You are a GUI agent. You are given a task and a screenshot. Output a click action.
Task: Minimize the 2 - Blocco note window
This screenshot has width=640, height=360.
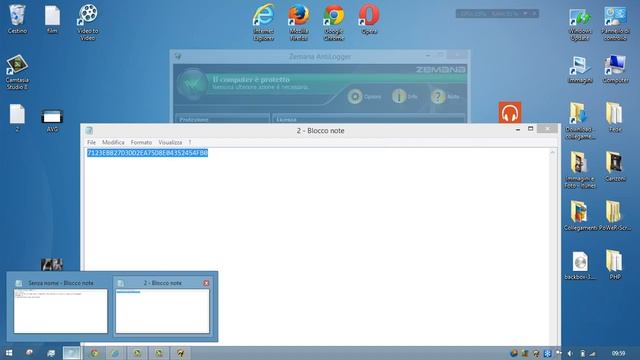coord(518,129)
